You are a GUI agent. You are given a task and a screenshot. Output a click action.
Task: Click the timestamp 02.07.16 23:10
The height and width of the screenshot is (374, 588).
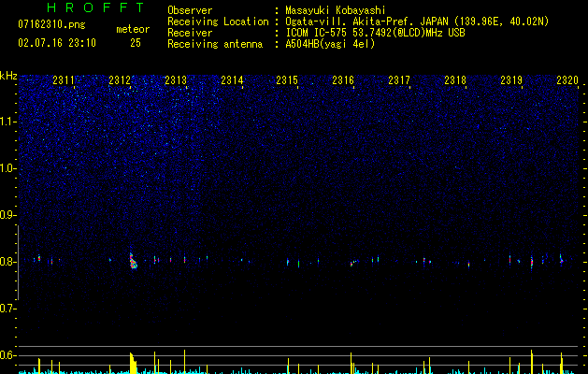(57, 43)
